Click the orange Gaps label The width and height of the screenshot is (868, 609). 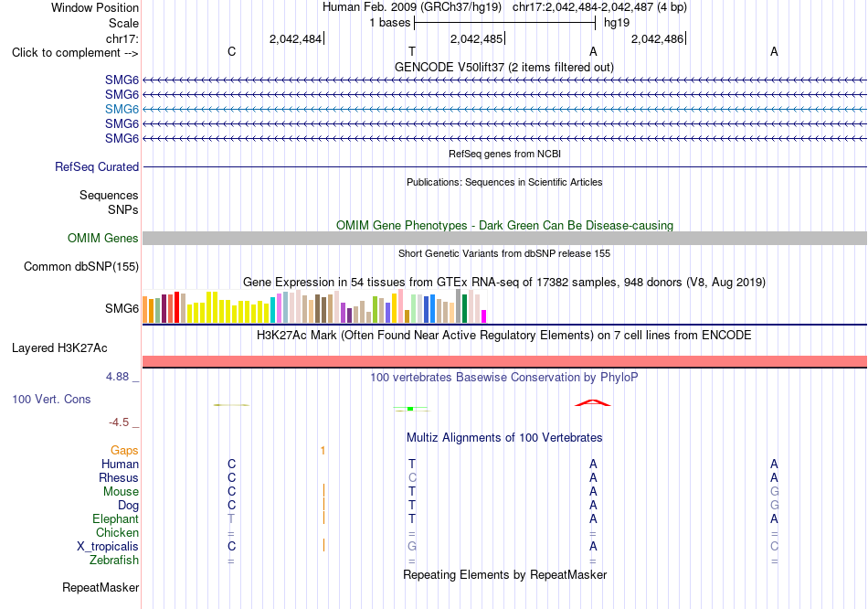124,451
